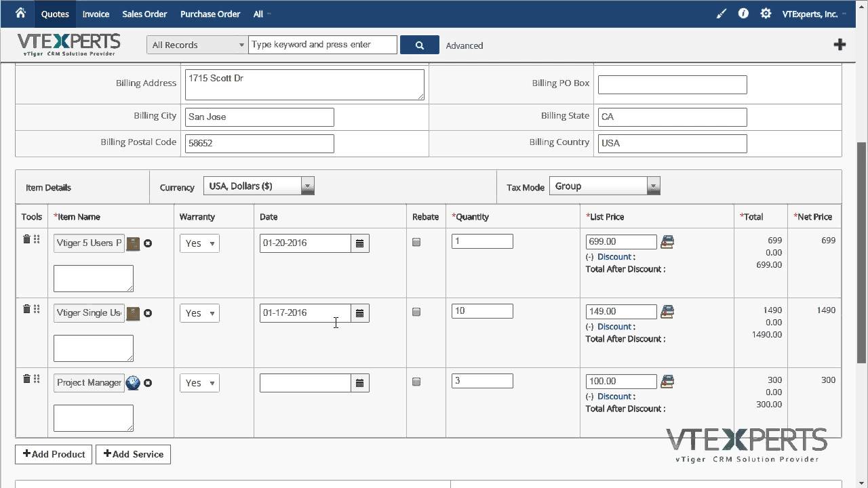Open service lookup for Project Manager
Screen dimensions: 868x488
pos(133,383)
